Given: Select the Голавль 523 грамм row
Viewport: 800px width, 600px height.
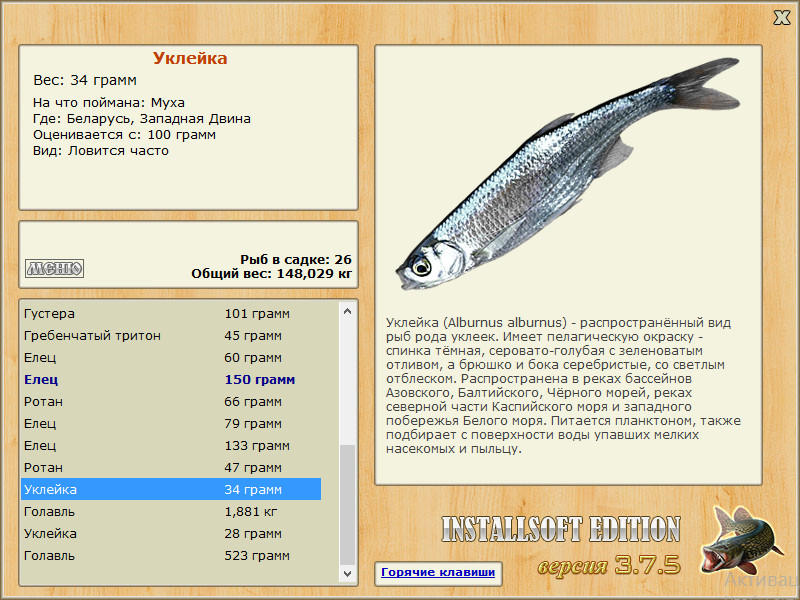Looking at the screenshot, I should pyautogui.click(x=171, y=555).
